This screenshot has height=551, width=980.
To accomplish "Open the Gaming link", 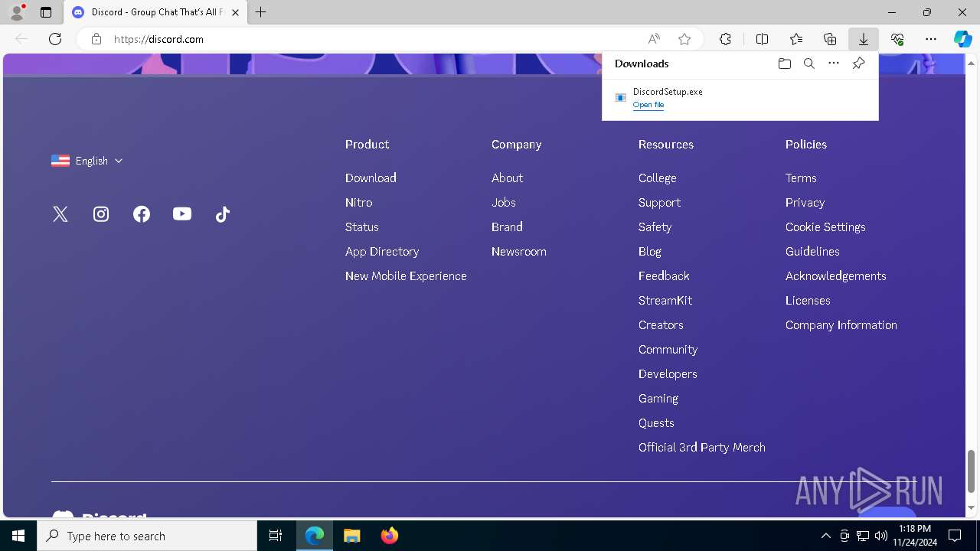I will [658, 398].
